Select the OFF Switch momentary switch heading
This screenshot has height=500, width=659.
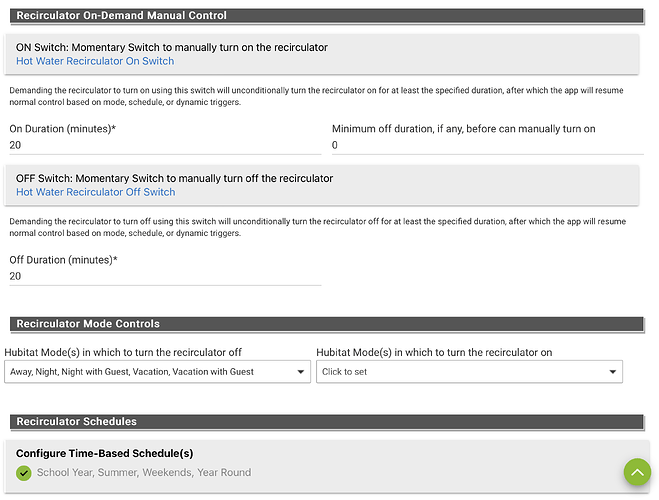(175, 178)
